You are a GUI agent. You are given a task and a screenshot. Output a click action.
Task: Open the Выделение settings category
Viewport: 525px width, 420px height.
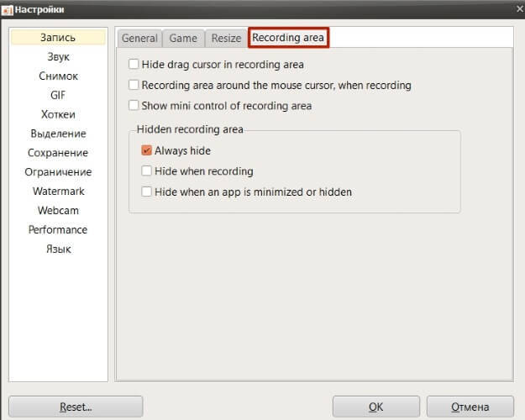[58, 134]
